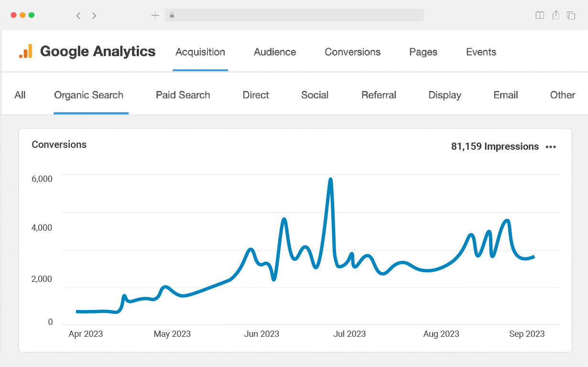Go back using browser back arrow

(78, 15)
